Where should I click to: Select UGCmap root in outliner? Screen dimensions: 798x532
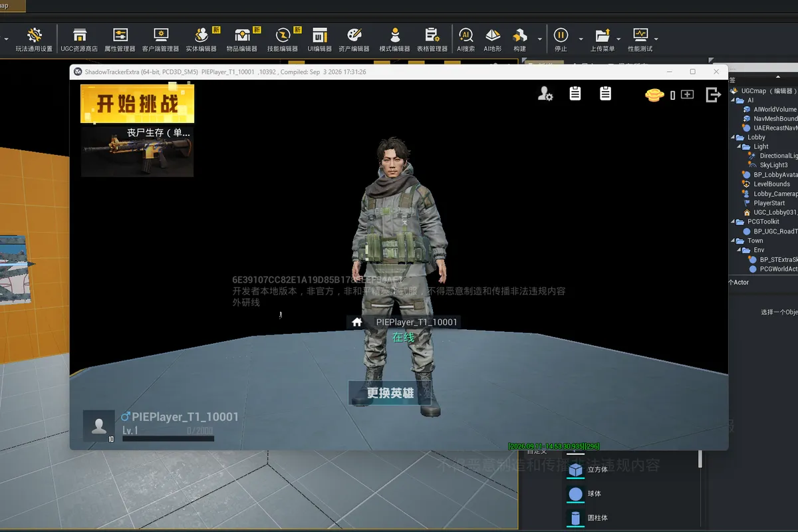763,90
